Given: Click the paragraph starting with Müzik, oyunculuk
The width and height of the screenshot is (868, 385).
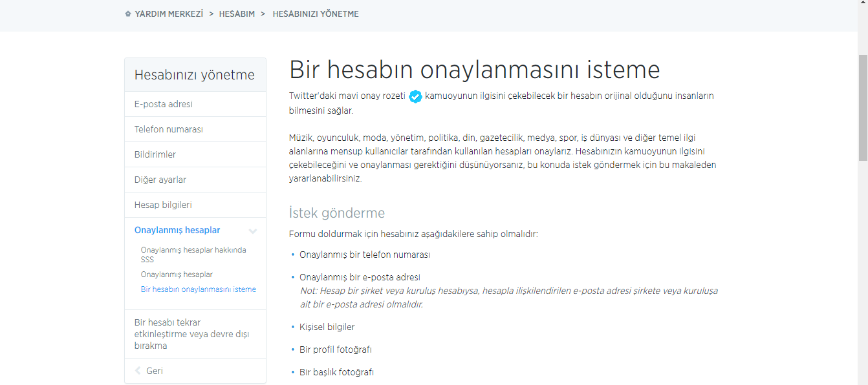Looking at the screenshot, I should click(503, 158).
